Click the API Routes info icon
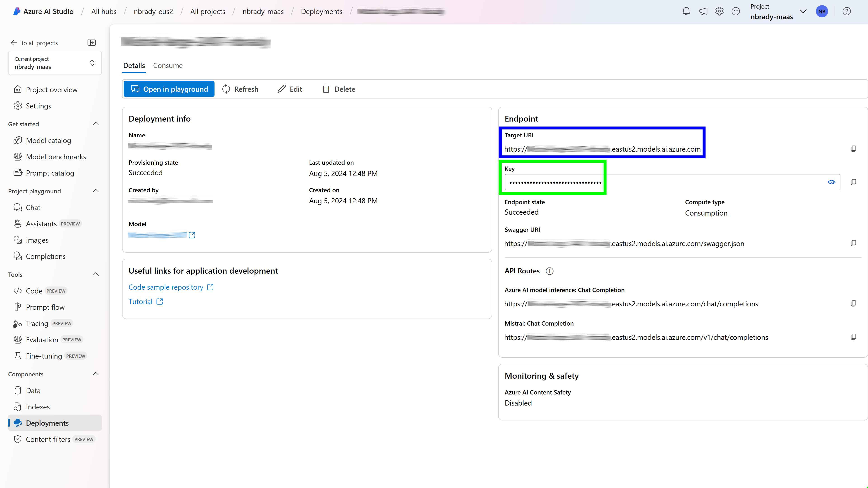Viewport: 868px width, 488px height. point(550,270)
